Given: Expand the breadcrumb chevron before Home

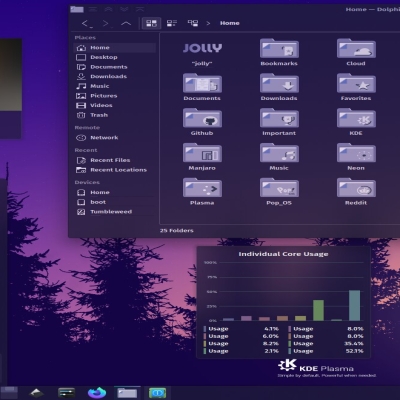Looking at the screenshot, I should 208,23.
